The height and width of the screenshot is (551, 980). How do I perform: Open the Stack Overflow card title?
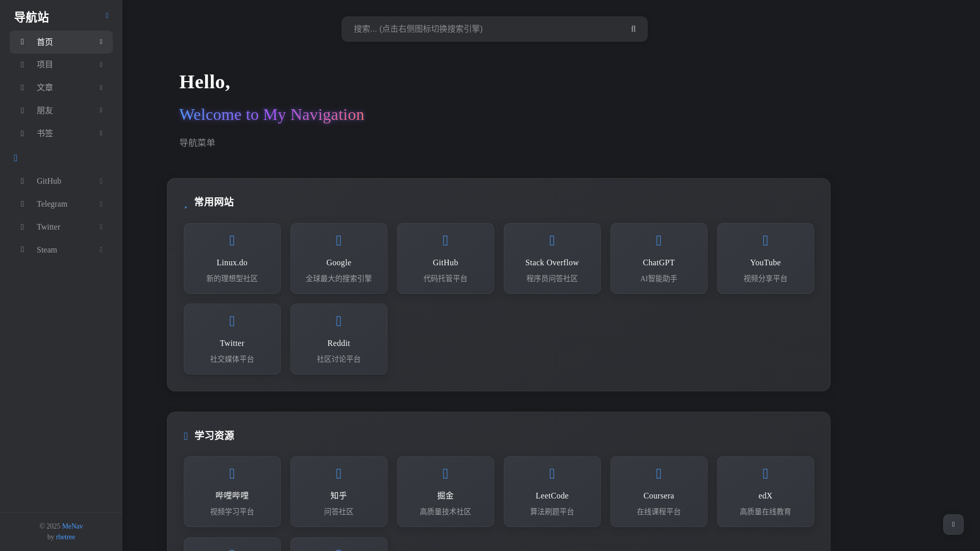coord(552,263)
